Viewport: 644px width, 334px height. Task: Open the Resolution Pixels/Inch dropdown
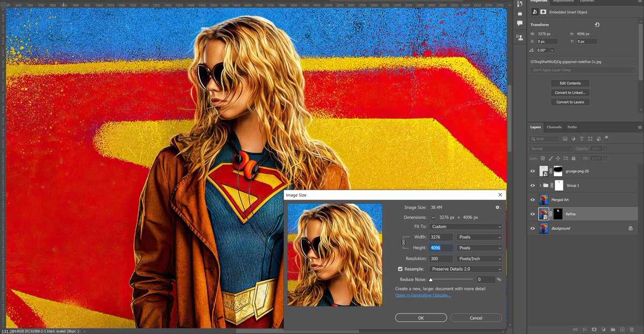point(479,259)
